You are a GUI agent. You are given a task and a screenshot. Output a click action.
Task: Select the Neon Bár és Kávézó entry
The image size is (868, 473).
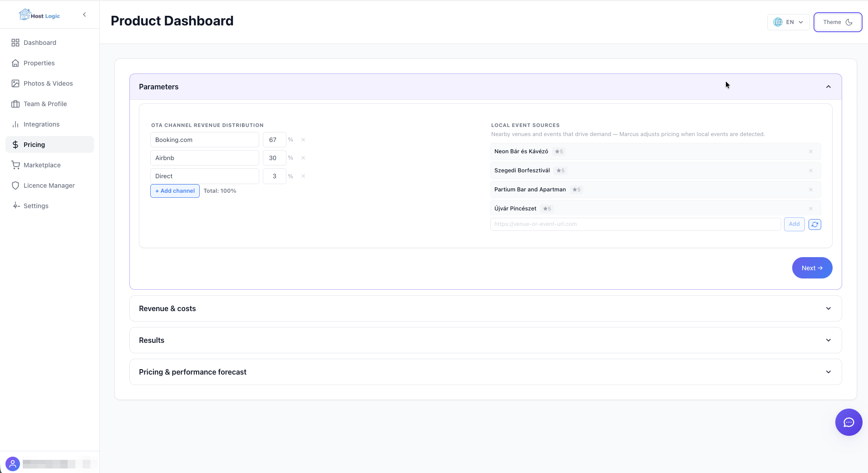656,151
